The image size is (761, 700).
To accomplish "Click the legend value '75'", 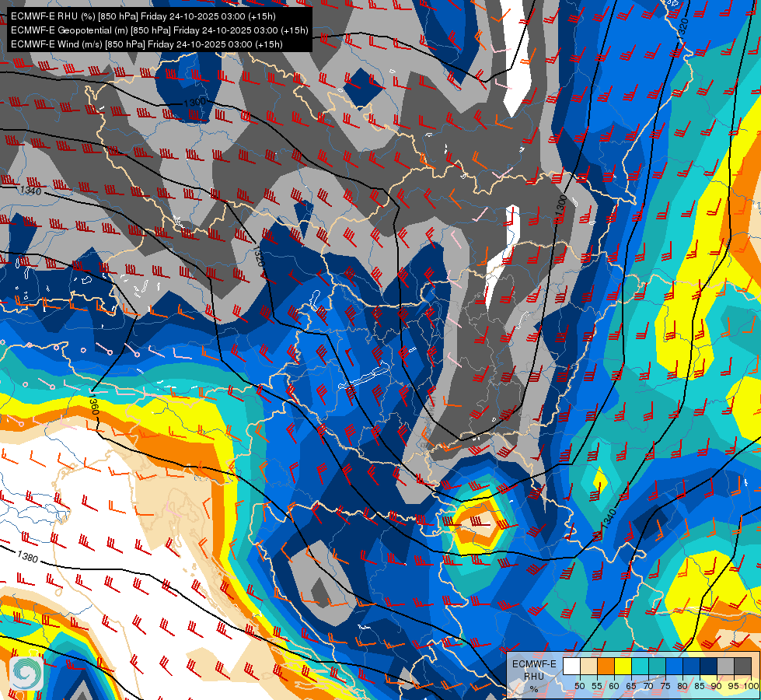I will [x=665, y=686].
